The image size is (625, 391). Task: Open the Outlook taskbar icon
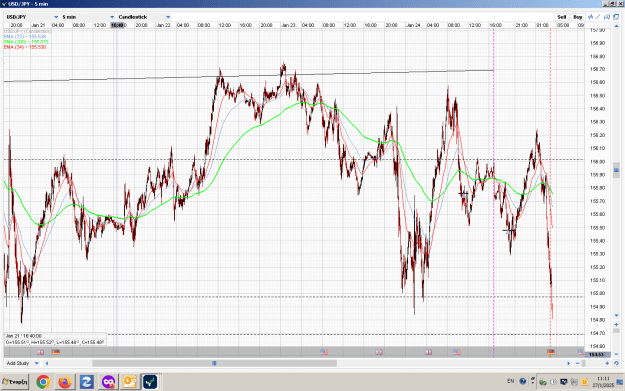pyautogui.click(x=130, y=382)
